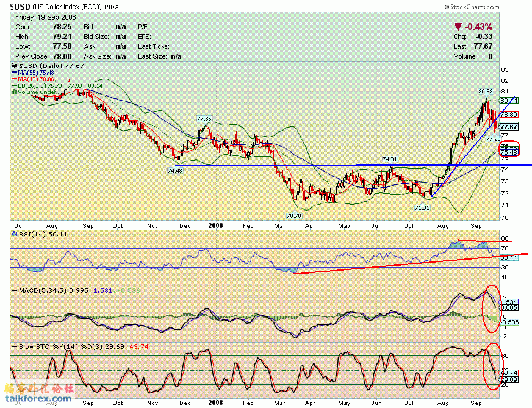This screenshot has width=532, height=408.
Task: Click the -0.536 histogram tag on MACD axis
Action: click(509, 322)
